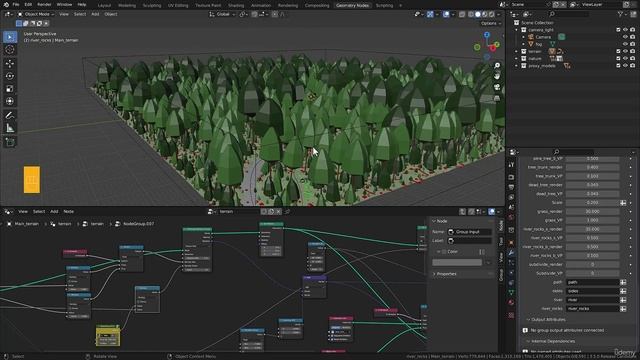Switch to the Geometry Nodes workspace tab
The width and height of the screenshot is (640, 360).
[x=352, y=5]
